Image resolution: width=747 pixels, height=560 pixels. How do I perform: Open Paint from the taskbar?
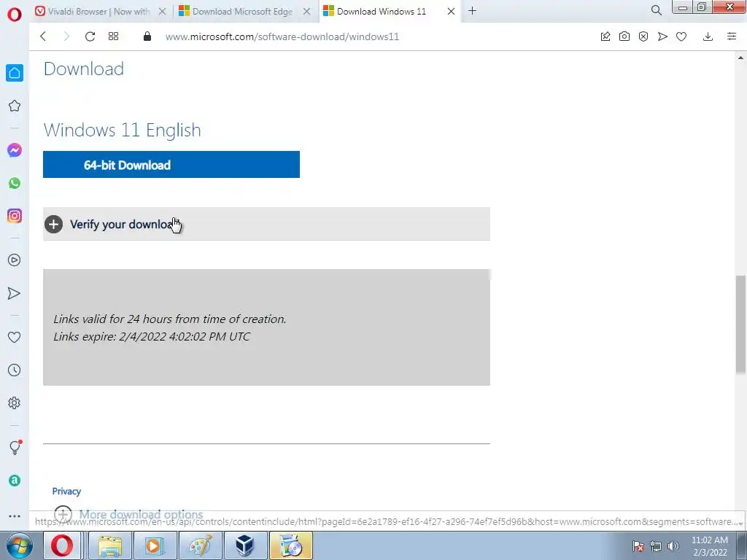tap(200, 545)
